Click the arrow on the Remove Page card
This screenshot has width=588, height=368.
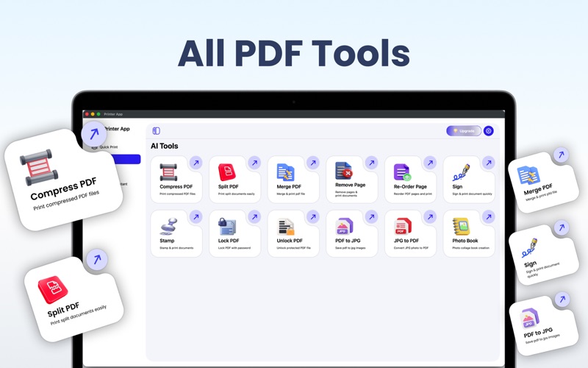(x=372, y=163)
